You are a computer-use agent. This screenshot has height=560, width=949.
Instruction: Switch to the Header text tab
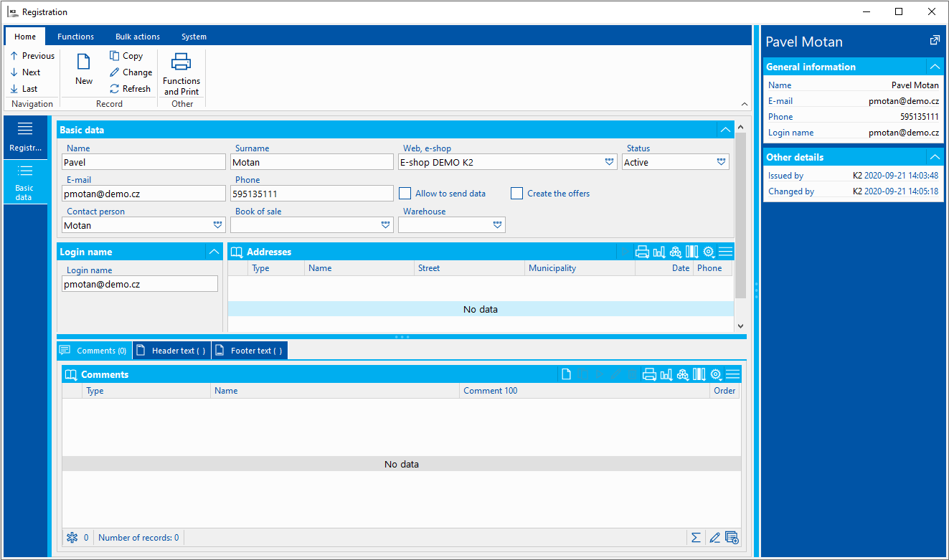172,351
